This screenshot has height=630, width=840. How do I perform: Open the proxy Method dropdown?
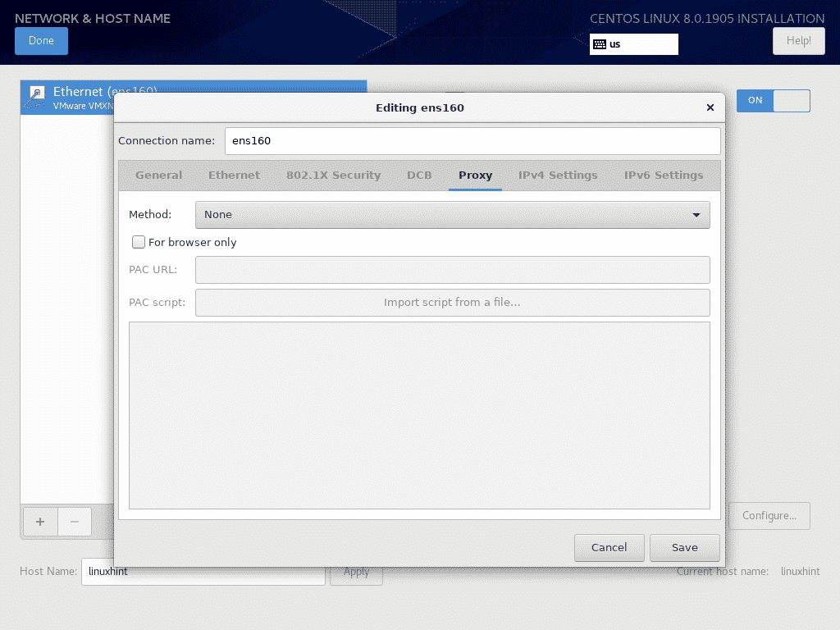[x=452, y=215]
